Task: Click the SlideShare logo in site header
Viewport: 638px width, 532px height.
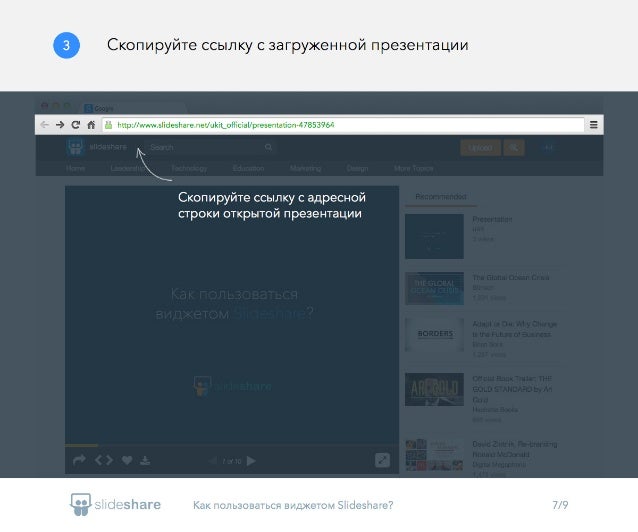Action: pyautogui.click(x=96, y=147)
